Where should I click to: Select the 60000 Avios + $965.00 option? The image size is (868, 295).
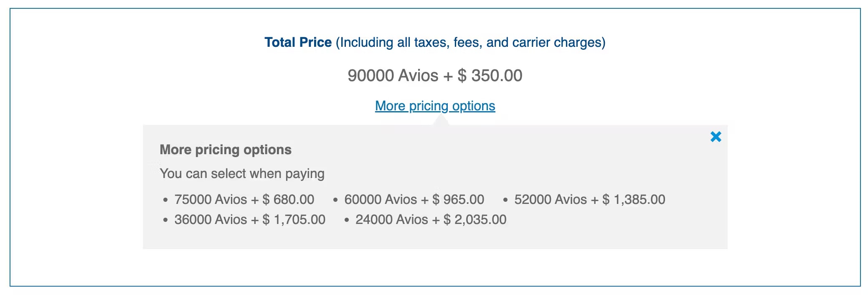414,199
